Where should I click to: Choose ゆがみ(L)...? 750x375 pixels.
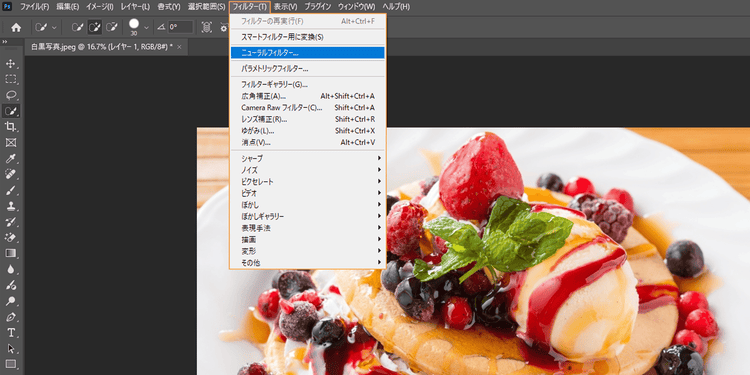pos(307,131)
